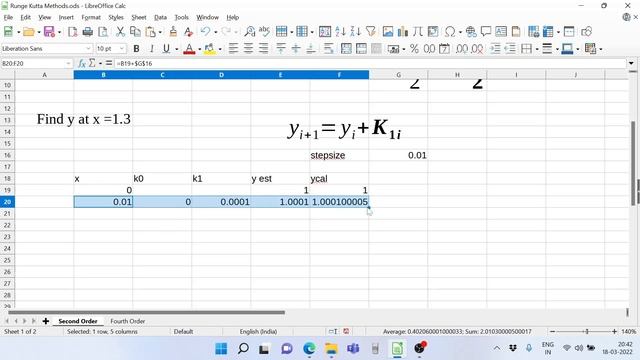Viewport: 640px width, 360px height.
Task: Click the Sort Descending icon
Action: (356, 31)
